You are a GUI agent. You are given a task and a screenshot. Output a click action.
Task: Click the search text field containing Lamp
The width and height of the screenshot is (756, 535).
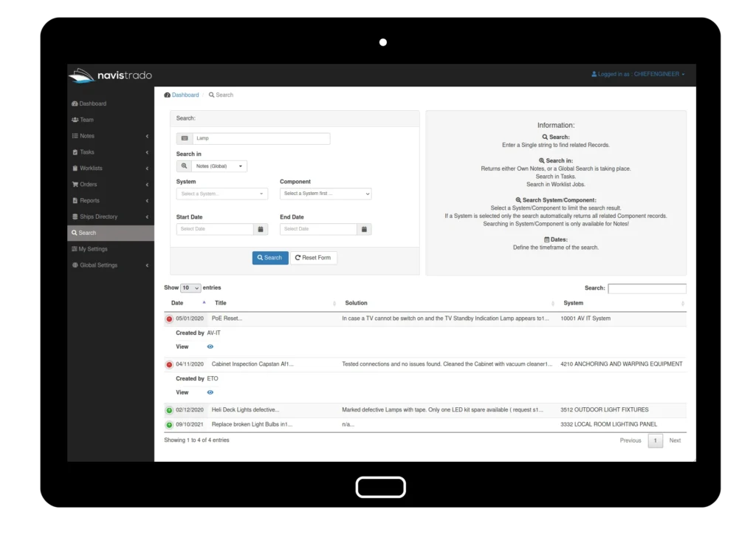[x=261, y=138]
